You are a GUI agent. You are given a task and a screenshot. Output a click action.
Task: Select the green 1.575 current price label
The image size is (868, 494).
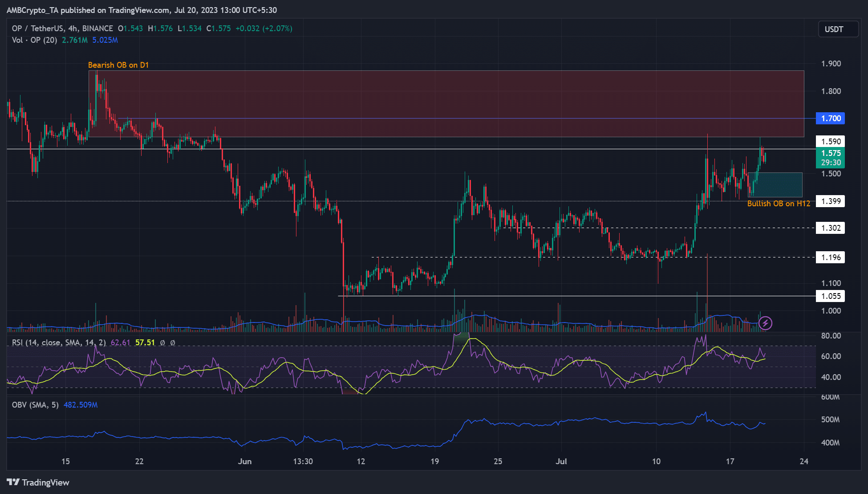click(830, 153)
